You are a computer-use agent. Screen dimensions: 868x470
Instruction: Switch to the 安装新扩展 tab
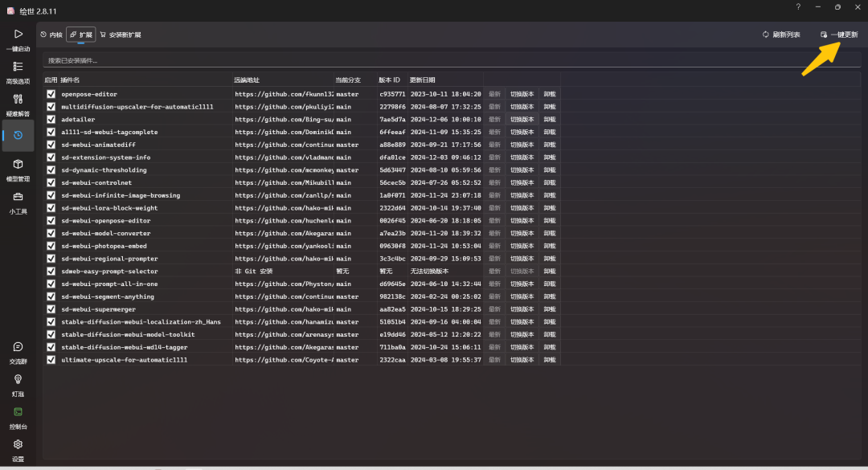click(122, 34)
